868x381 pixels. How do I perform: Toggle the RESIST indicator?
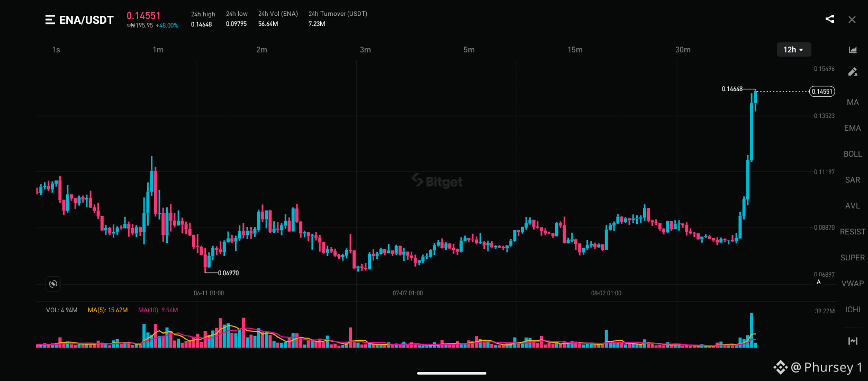point(853,232)
